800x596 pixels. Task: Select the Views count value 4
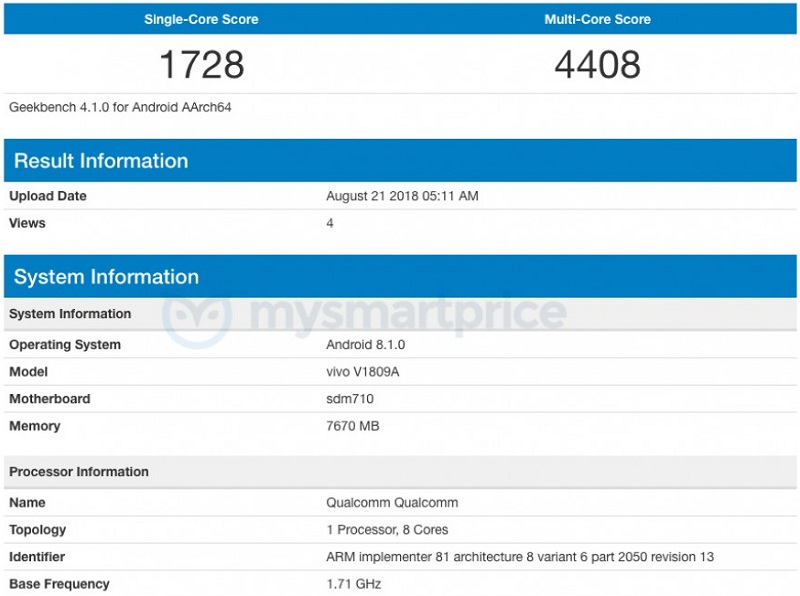click(x=330, y=223)
